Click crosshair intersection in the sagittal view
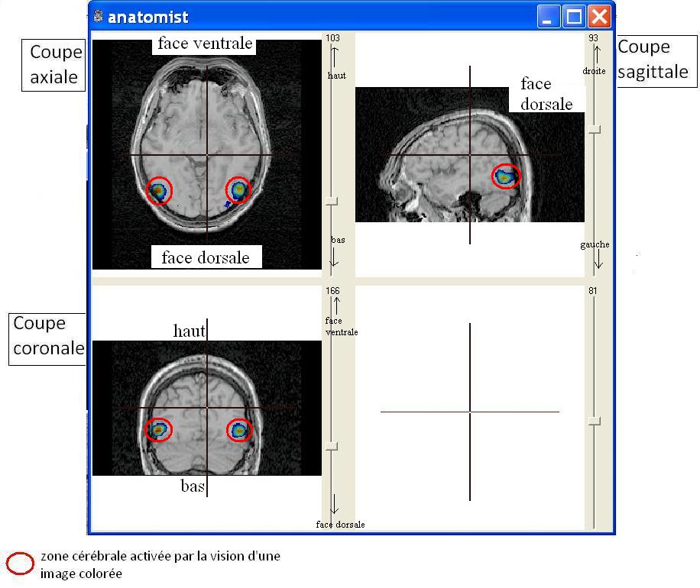Screen dimensions: 700x588 pyautogui.click(x=470, y=156)
